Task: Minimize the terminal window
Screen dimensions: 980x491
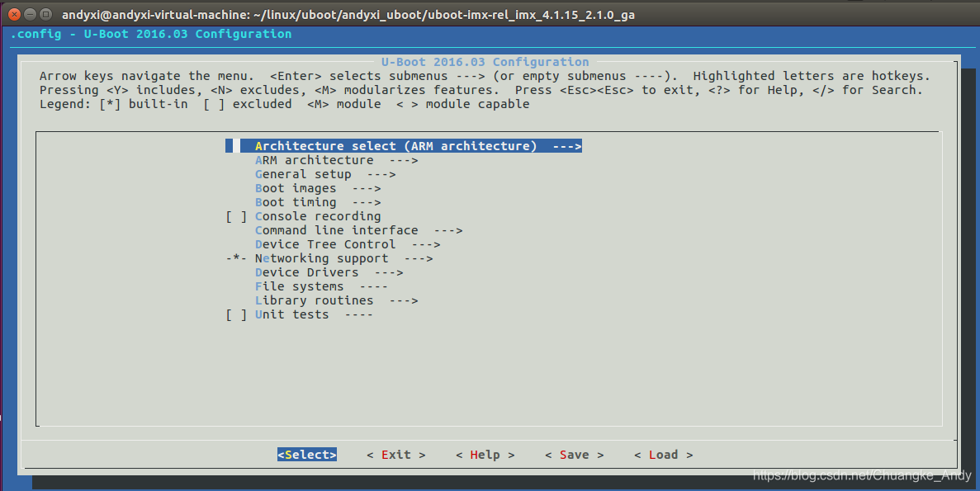Action: [31, 14]
